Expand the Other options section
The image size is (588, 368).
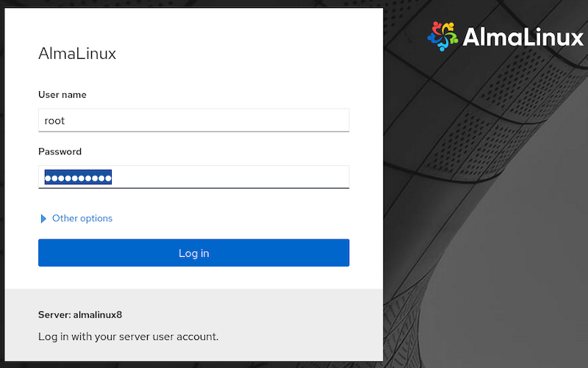coord(76,218)
